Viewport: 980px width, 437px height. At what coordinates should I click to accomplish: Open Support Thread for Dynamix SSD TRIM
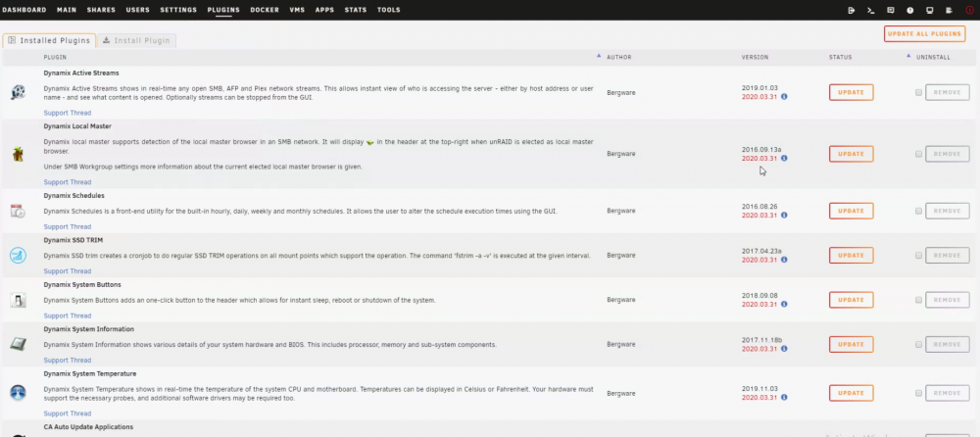point(68,271)
